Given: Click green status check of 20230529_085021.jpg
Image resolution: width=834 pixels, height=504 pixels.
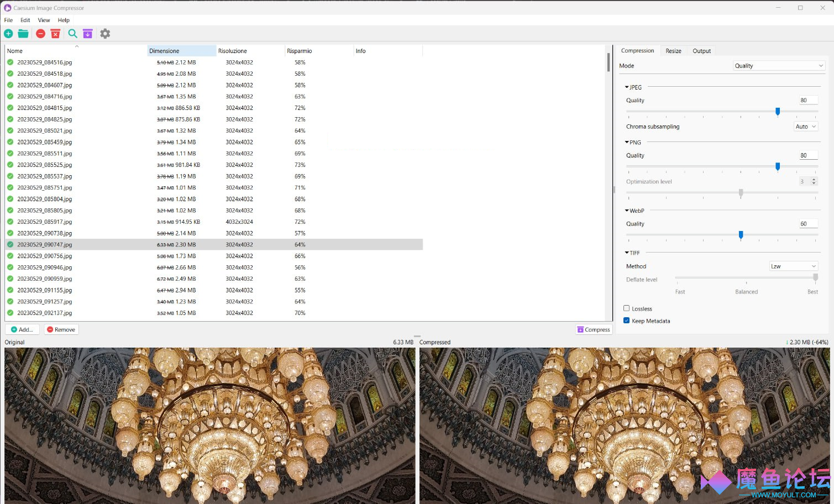Looking at the screenshot, I should tap(10, 131).
